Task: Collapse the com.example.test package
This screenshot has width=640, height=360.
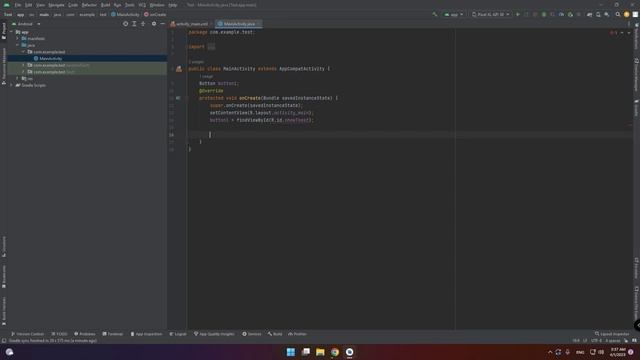Action: (23, 52)
